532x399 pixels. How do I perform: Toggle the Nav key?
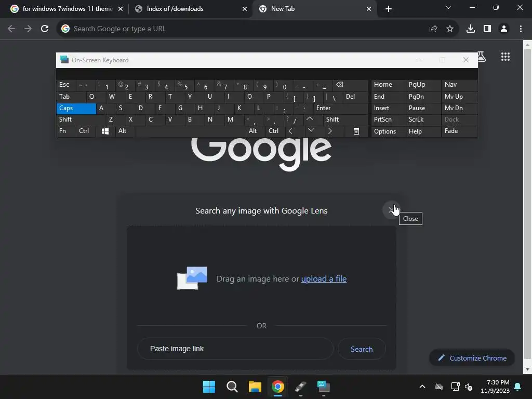tap(459, 85)
